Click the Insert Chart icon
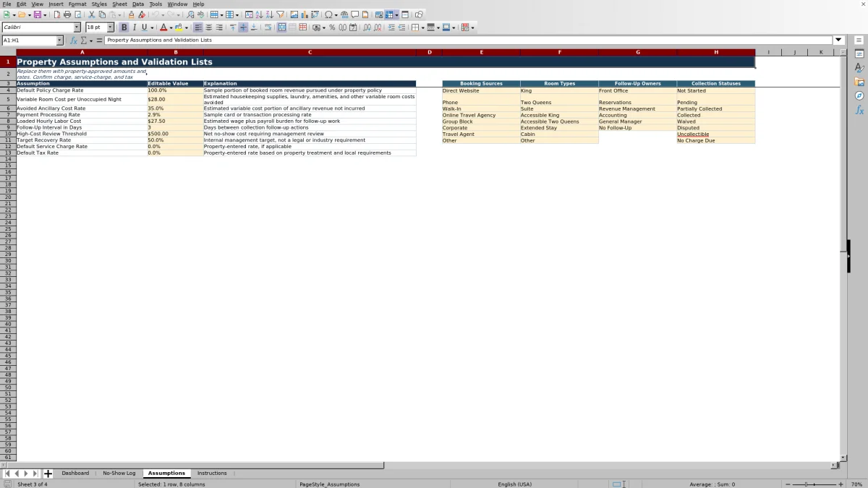The image size is (868, 488). 305,14
